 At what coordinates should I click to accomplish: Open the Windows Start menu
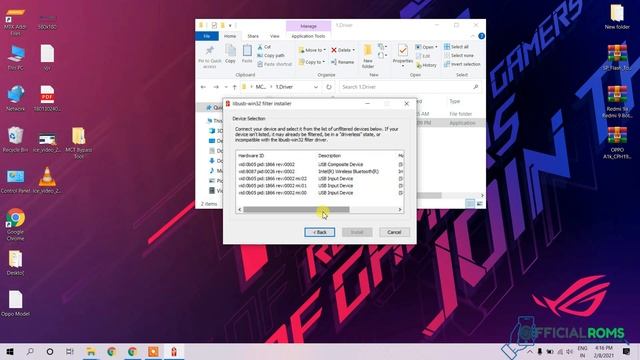pyautogui.click(x=10, y=351)
